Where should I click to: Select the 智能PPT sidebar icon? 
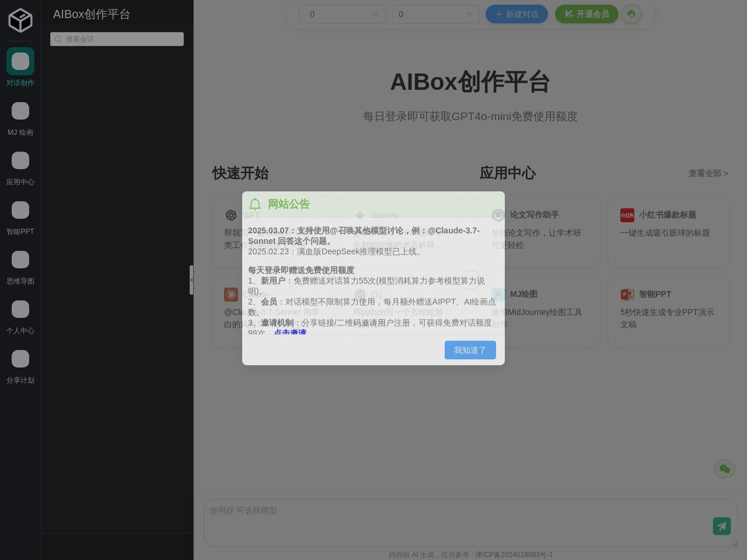point(20,210)
